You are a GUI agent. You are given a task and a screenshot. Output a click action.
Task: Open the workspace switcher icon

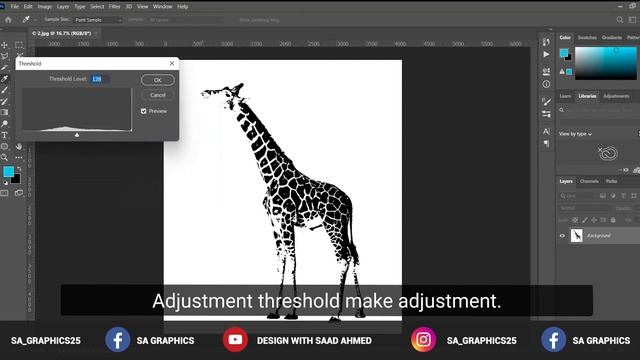tap(632, 20)
